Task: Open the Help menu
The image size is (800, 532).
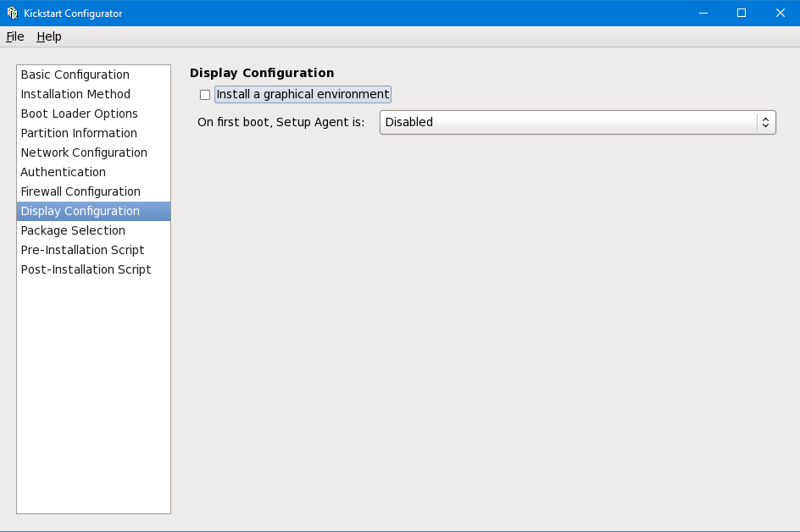Action: [x=49, y=36]
